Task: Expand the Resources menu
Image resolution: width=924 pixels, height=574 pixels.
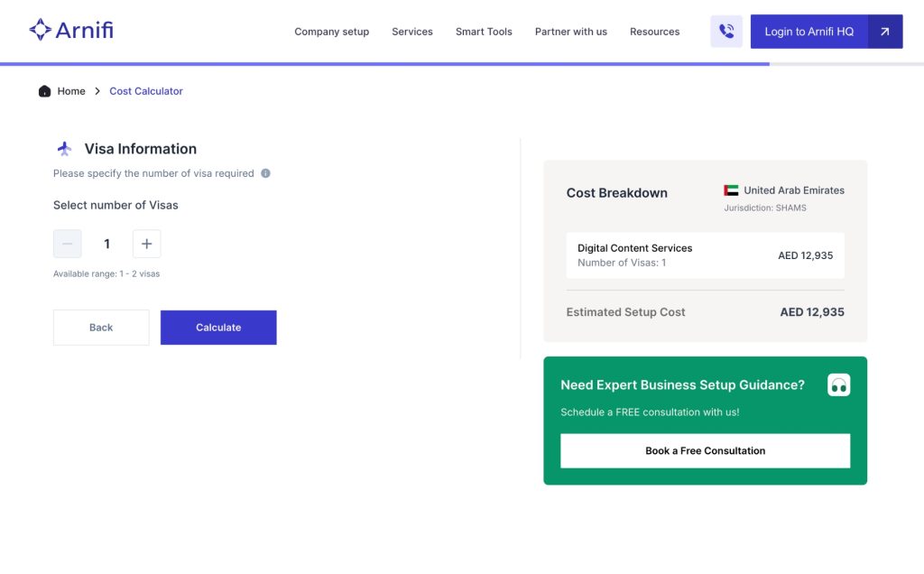Action: coord(654,32)
